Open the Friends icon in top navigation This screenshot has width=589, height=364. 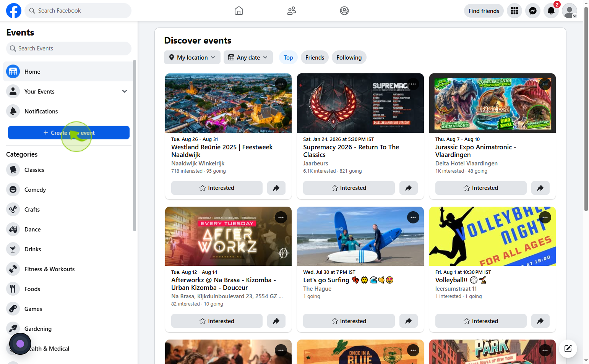(292, 11)
